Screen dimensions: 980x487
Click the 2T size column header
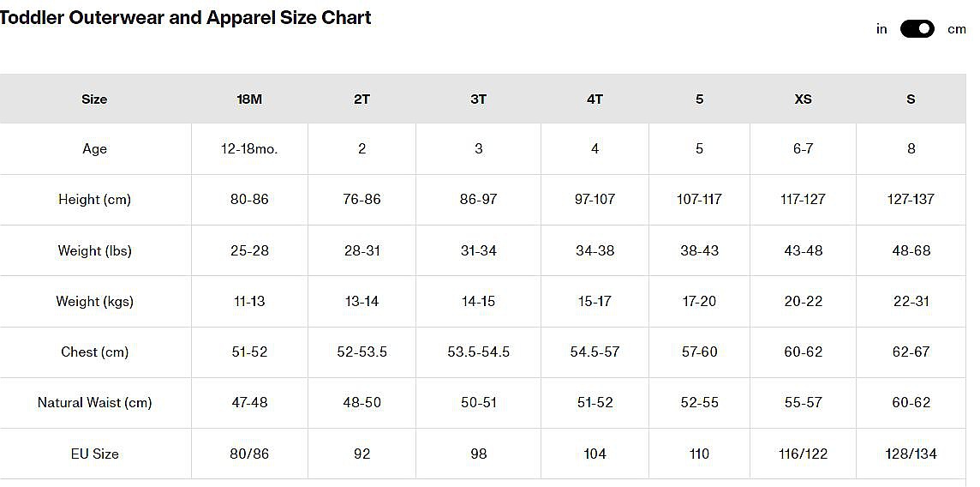[362, 99]
